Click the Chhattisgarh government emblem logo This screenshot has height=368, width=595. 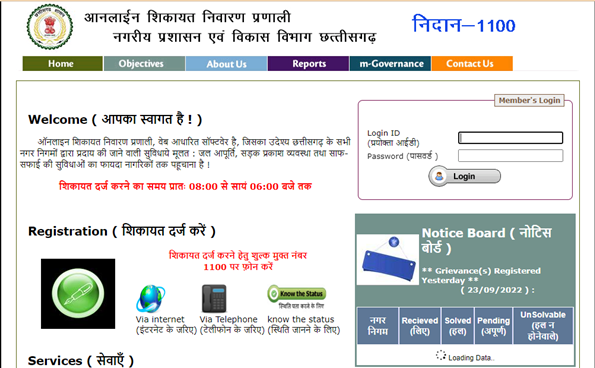(50, 27)
